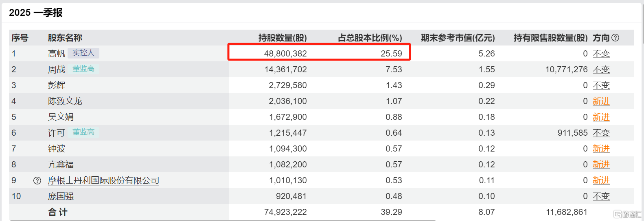Click the 占总股本比例(%) column header
The height and width of the screenshot is (221, 644).
[370, 38]
